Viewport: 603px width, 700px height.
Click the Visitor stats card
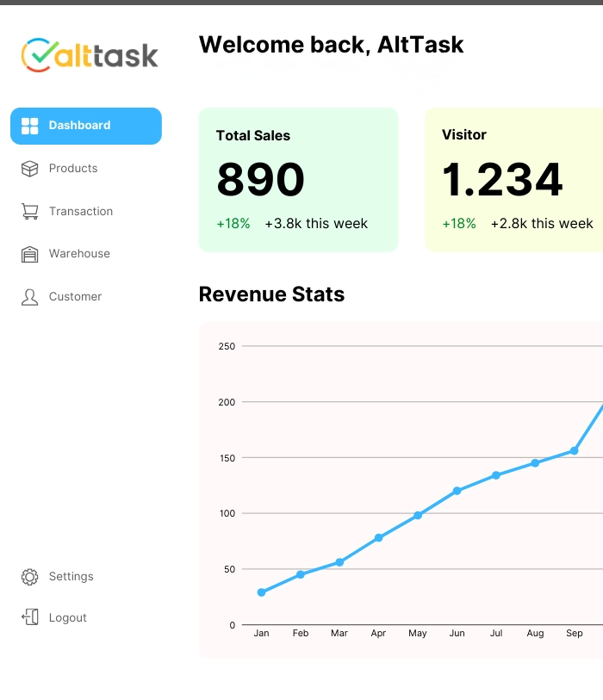pyautogui.click(x=517, y=179)
